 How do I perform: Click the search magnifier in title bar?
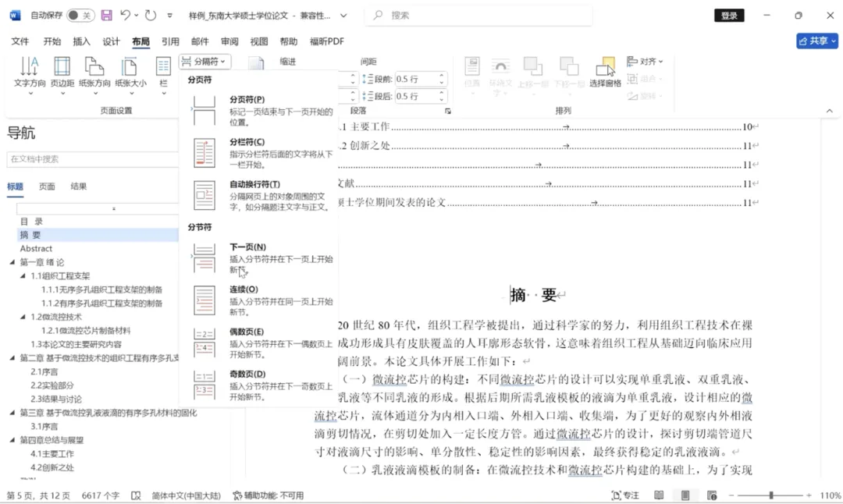(x=378, y=15)
